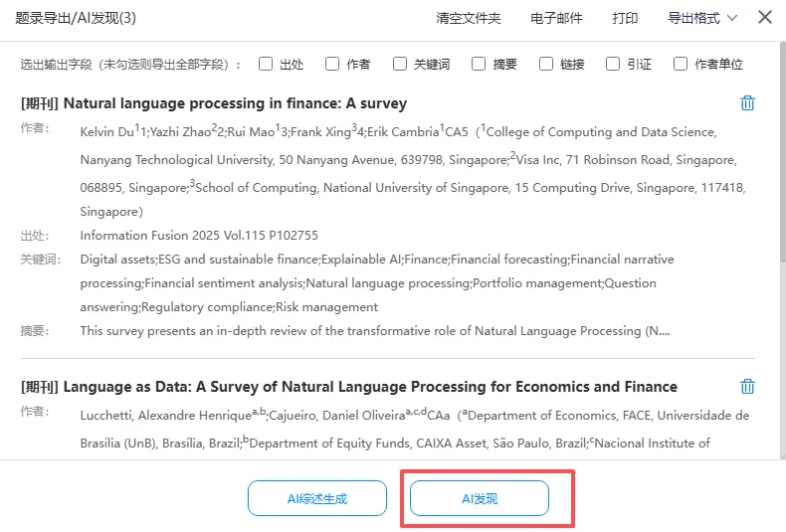The height and width of the screenshot is (532, 786).
Task: Open 'Natural language processing in finance' title
Action: 235,103
